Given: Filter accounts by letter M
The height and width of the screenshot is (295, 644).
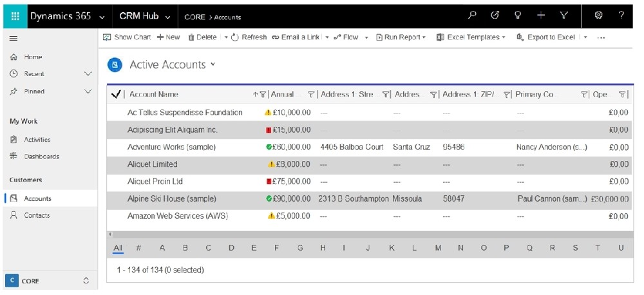Looking at the screenshot, I should pyautogui.click(x=438, y=248).
